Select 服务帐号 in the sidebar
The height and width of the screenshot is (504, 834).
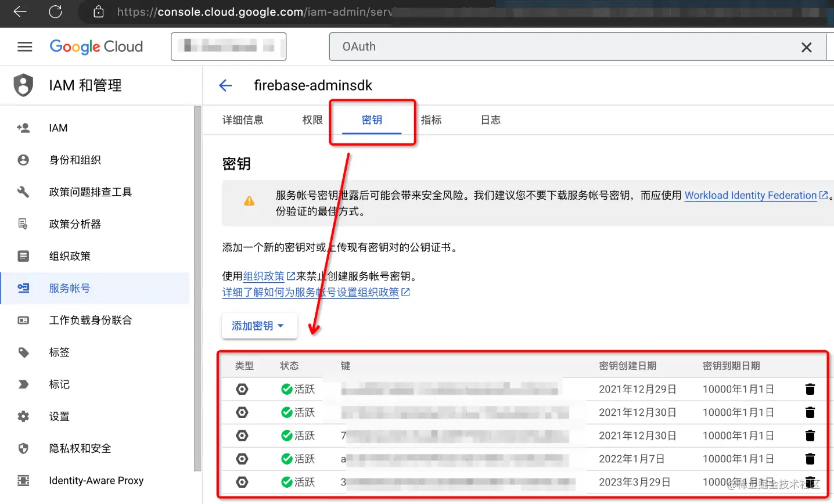click(95, 288)
